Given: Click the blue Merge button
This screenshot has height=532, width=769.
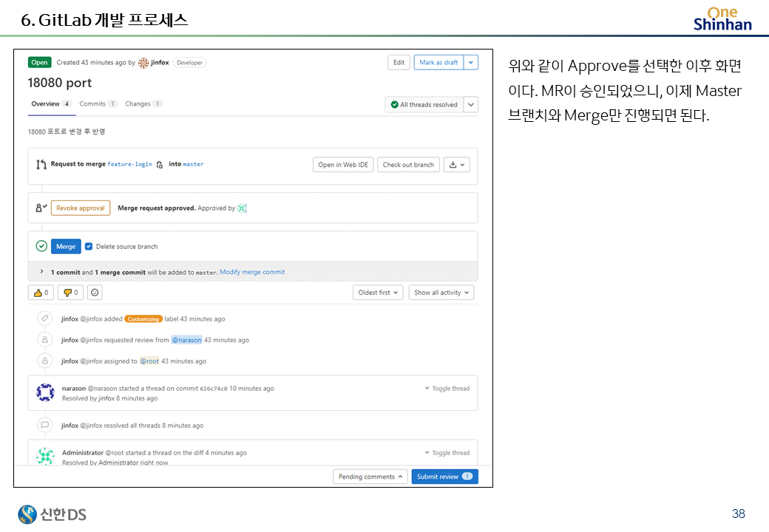Looking at the screenshot, I should (x=66, y=246).
